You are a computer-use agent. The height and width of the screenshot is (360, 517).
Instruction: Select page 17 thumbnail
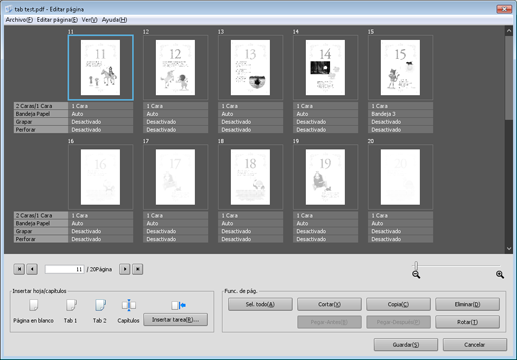[x=176, y=177]
